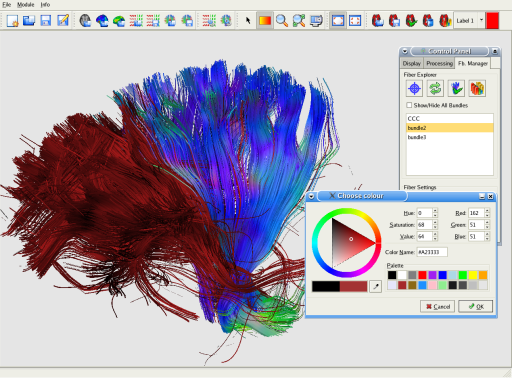Open the Label 1 dropdown
This screenshot has height=378, width=512.
(x=481, y=20)
